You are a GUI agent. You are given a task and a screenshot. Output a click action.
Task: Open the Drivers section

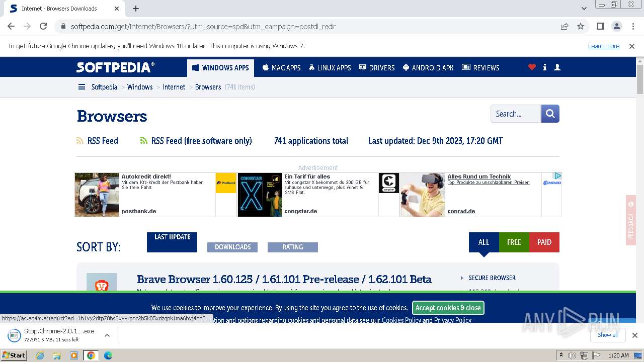(x=376, y=67)
